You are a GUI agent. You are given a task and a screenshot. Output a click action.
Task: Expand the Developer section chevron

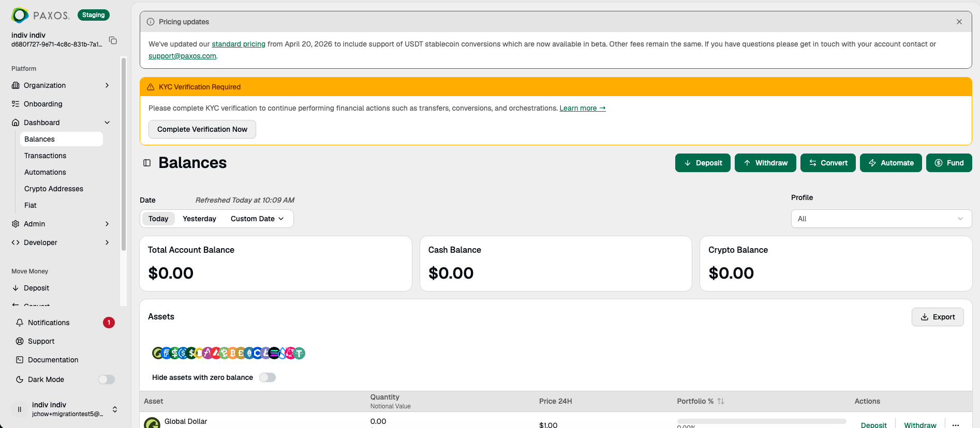(x=107, y=242)
